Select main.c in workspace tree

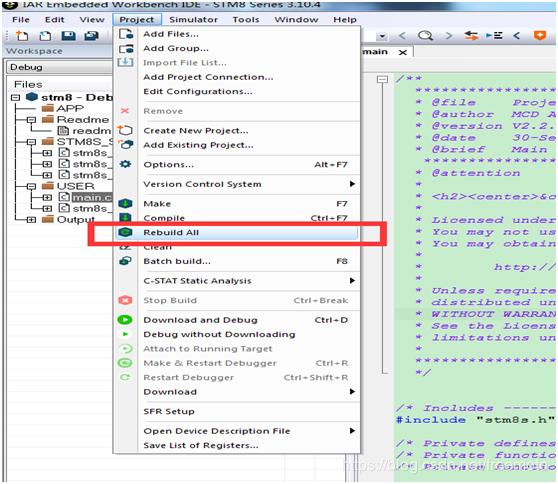click(92, 197)
